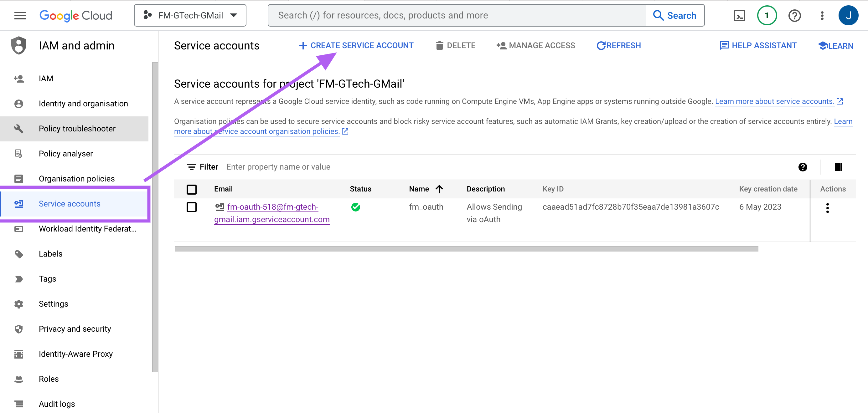Click the Labels tag icon
The height and width of the screenshot is (413, 868).
19,254
